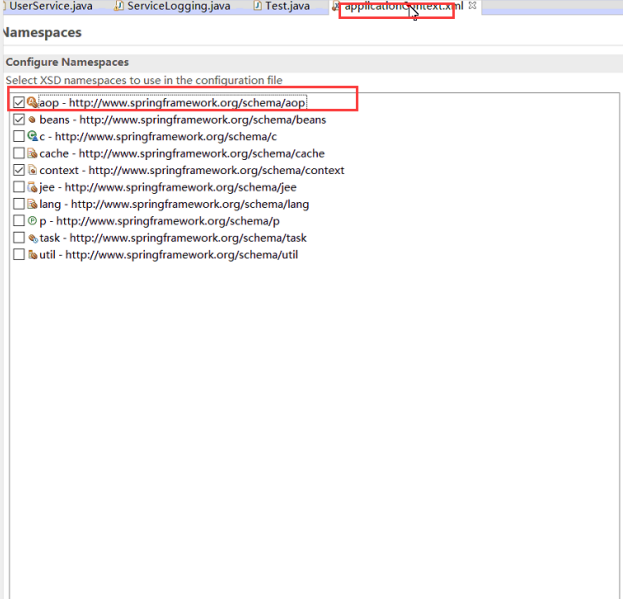Image resolution: width=623 pixels, height=599 pixels.
Task: Click the beans namespace icon
Action: click(32, 120)
